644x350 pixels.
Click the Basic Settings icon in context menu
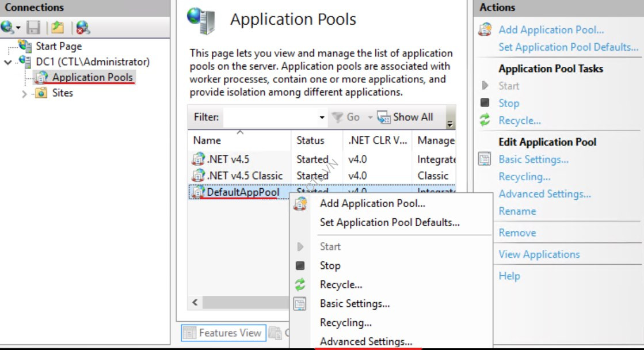300,303
